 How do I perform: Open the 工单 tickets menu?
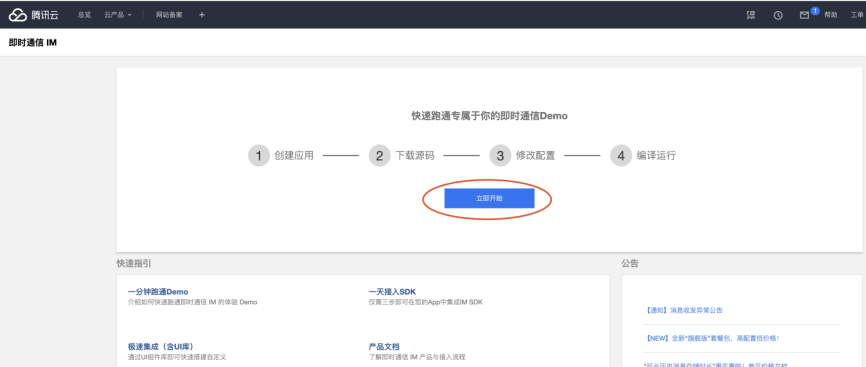point(857,15)
